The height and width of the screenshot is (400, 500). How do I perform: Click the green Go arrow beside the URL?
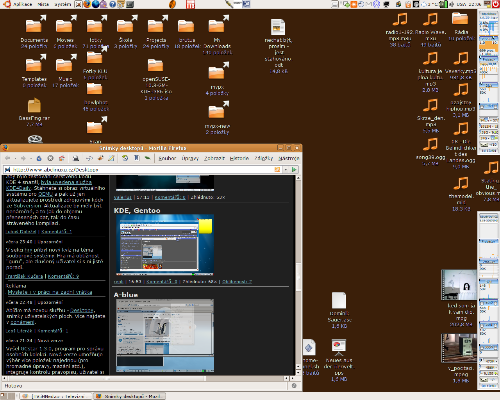(x=294, y=169)
